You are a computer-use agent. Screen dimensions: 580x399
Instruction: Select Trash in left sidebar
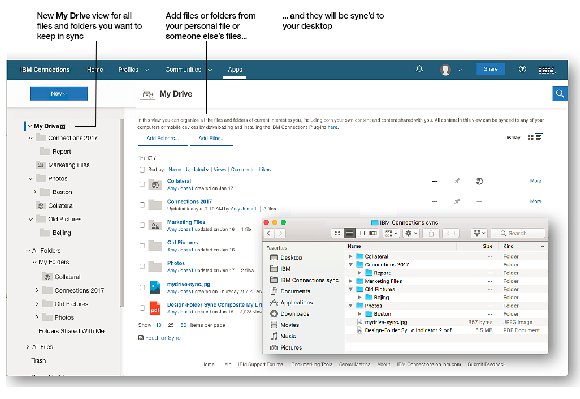tap(38, 361)
